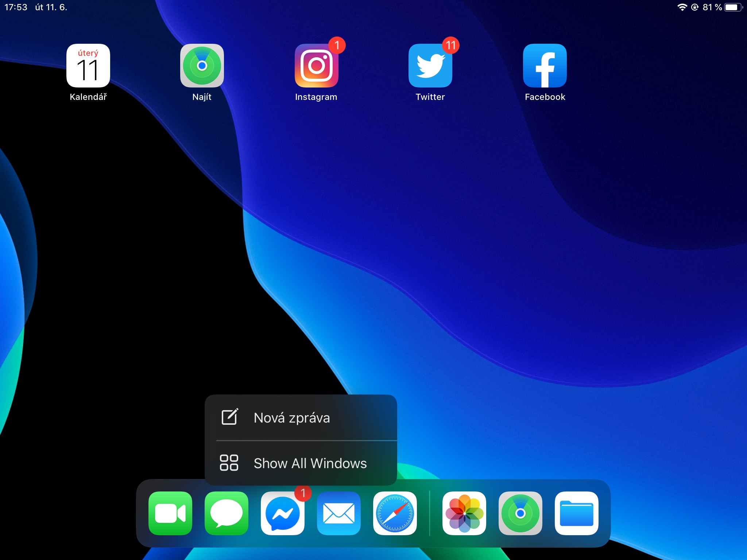Open the Najít app on home screen
The image size is (747, 560).
click(202, 66)
